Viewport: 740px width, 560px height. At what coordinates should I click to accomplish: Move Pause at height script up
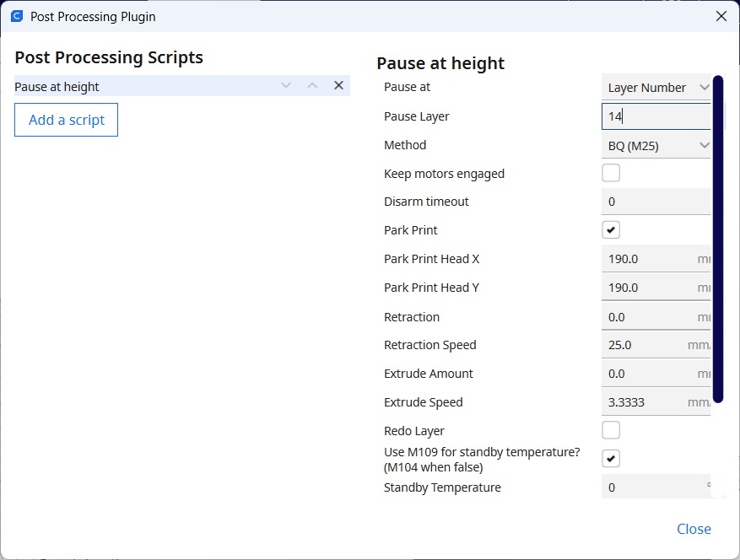pos(312,86)
